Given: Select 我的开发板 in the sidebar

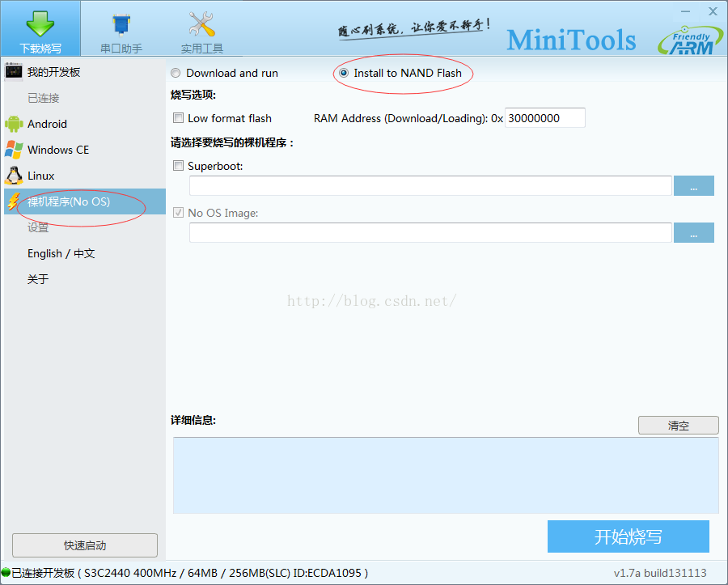Looking at the screenshot, I should 85,72.
